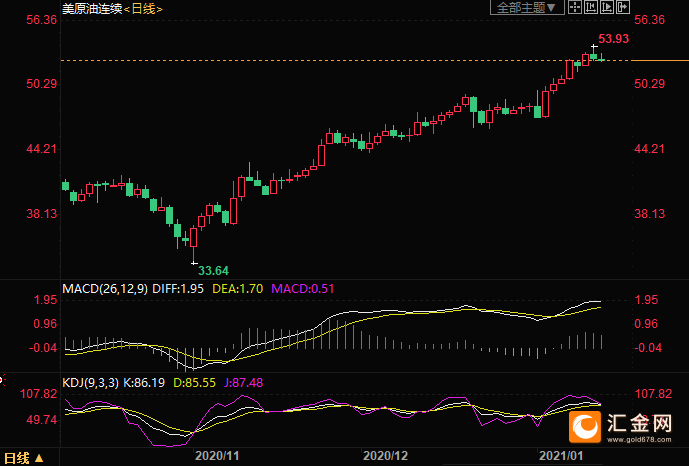Click the DIFF:1.95 value
Screen dimensions: 689x466
pos(178,289)
